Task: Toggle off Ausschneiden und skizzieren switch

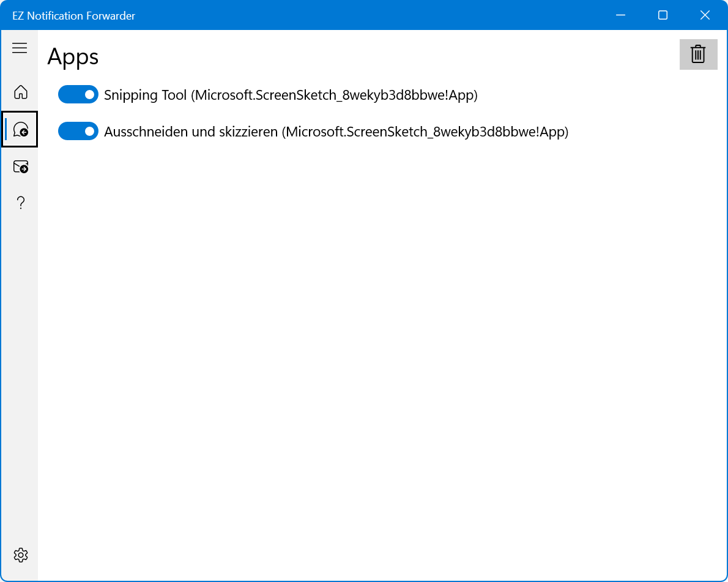Action: (78, 132)
